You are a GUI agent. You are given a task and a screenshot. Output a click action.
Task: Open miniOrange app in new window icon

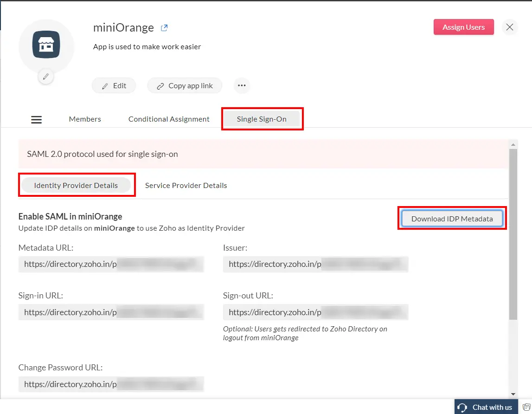pyautogui.click(x=164, y=28)
